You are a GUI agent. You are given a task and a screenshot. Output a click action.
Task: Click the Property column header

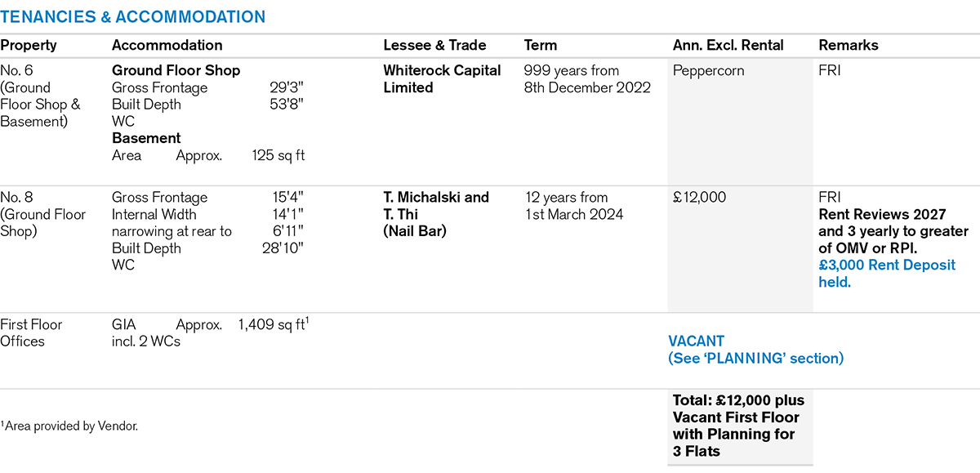[29, 46]
